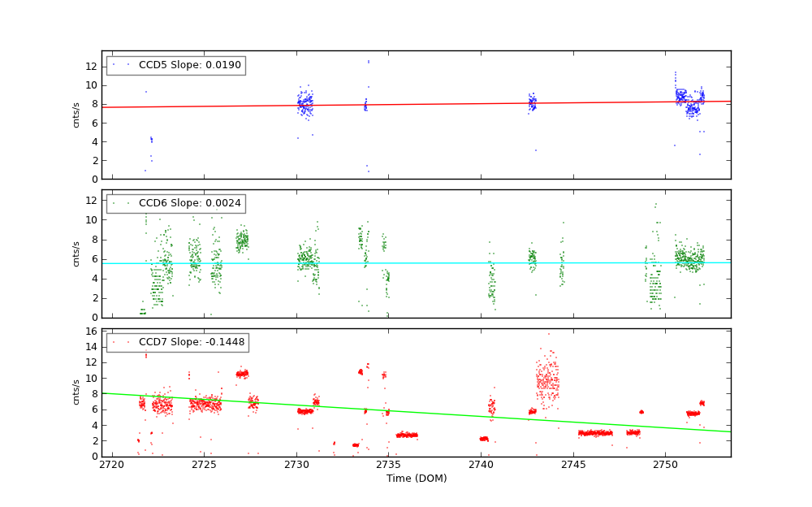812x507 pixels.
Task: Select the red marker in CCD7 legend
Action: (x=114, y=342)
